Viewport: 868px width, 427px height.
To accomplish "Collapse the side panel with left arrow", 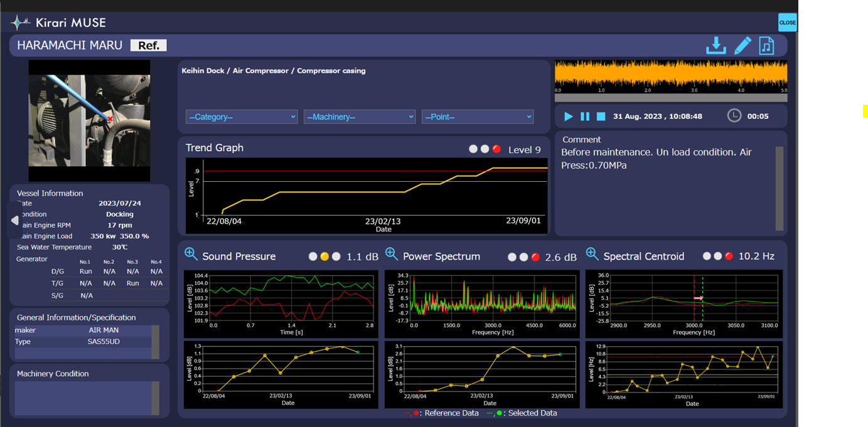I will (x=15, y=220).
